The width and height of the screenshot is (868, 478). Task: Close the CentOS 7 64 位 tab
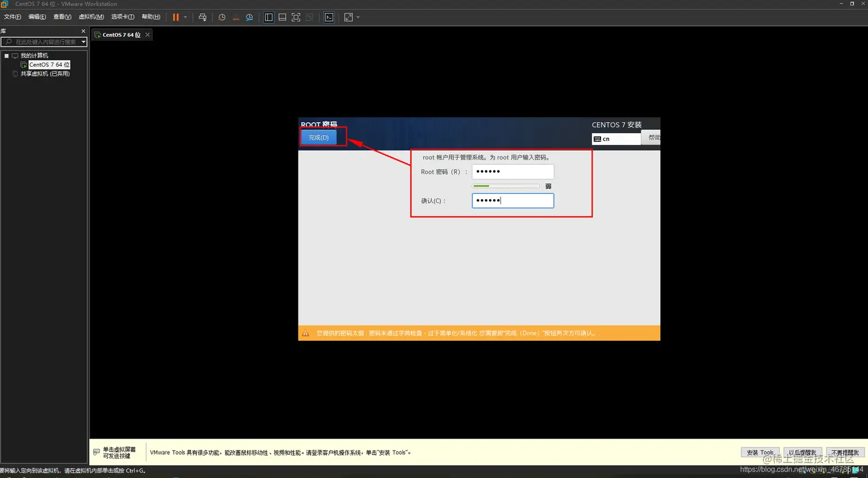click(148, 35)
